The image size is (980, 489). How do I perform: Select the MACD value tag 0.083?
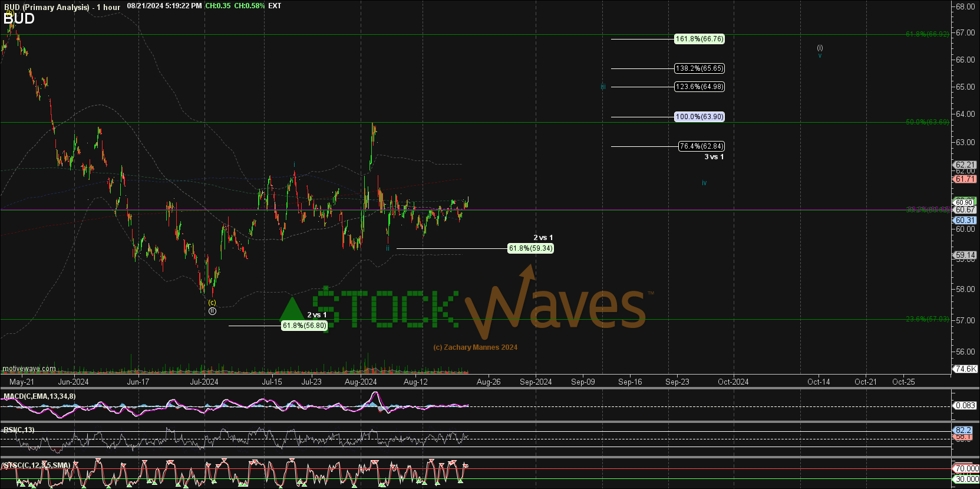(966, 406)
